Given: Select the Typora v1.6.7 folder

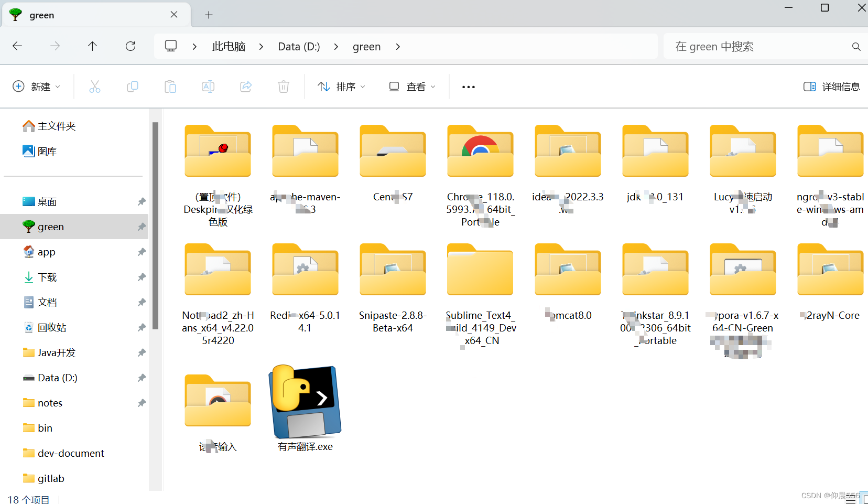Looking at the screenshot, I should tap(743, 270).
